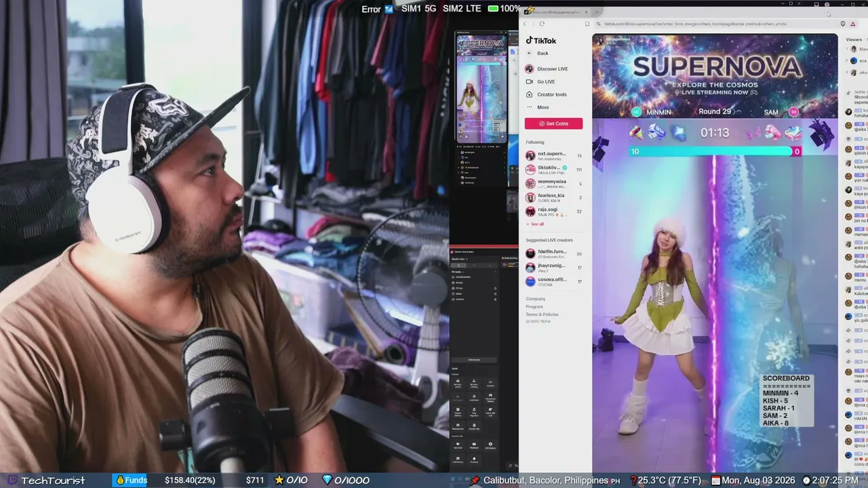The width and height of the screenshot is (868, 488).
Task: Click the Viewers heading in the chat panel
Action: tap(854, 40)
